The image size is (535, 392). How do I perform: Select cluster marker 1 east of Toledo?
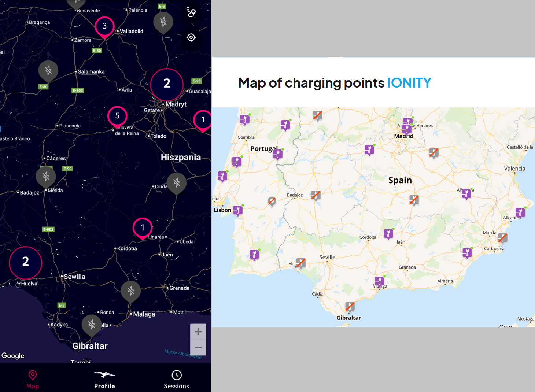203,121
